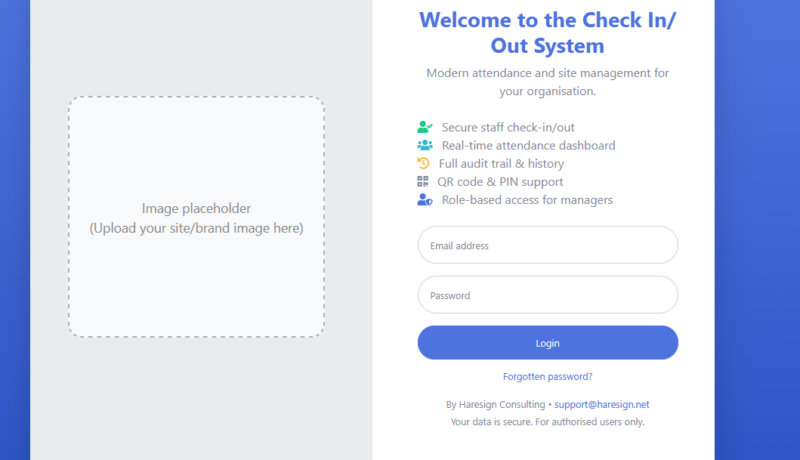This screenshot has width=800, height=460.
Task: Click the support@haresign.net email link
Action: coord(602,405)
